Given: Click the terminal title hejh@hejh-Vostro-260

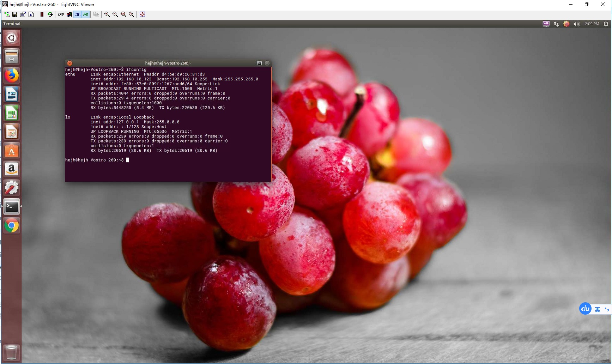Looking at the screenshot, I should point(168,63).
